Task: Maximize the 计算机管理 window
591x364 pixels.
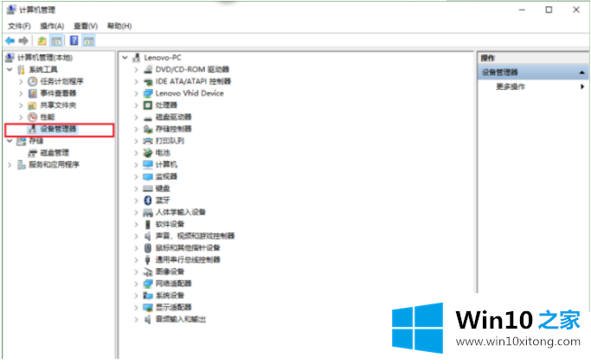Action: 549,10
